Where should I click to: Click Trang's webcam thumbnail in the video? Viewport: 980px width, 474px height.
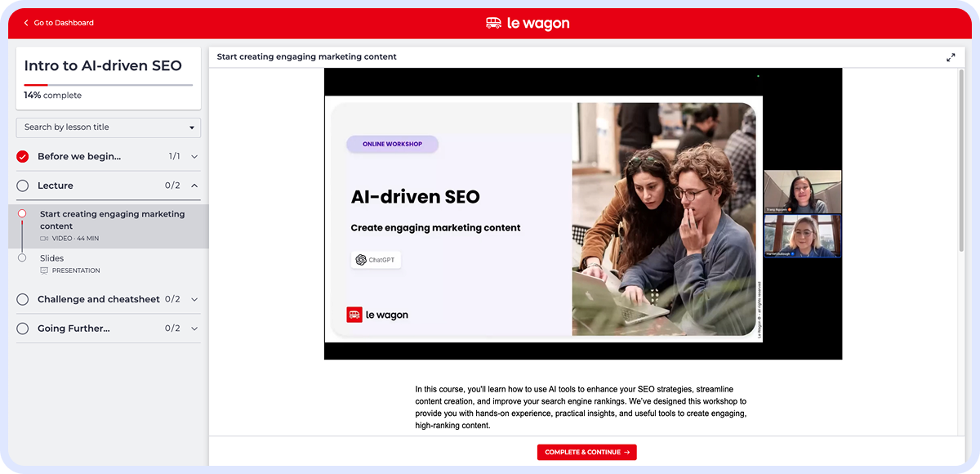pos(802,190)
